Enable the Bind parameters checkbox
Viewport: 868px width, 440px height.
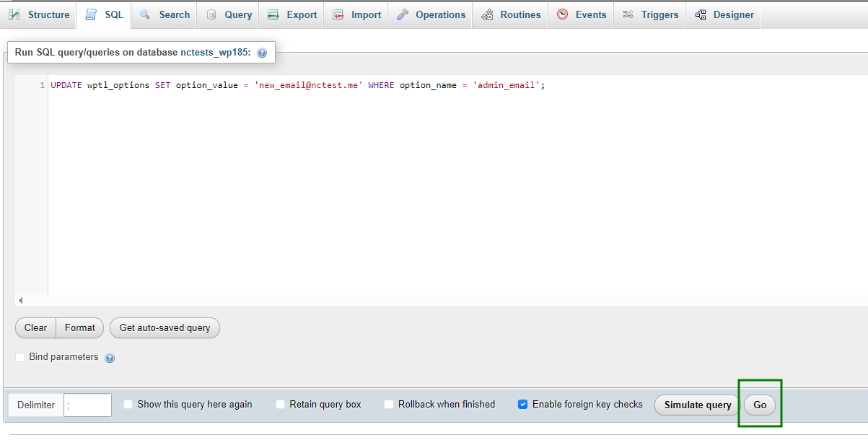pos(20,357)
